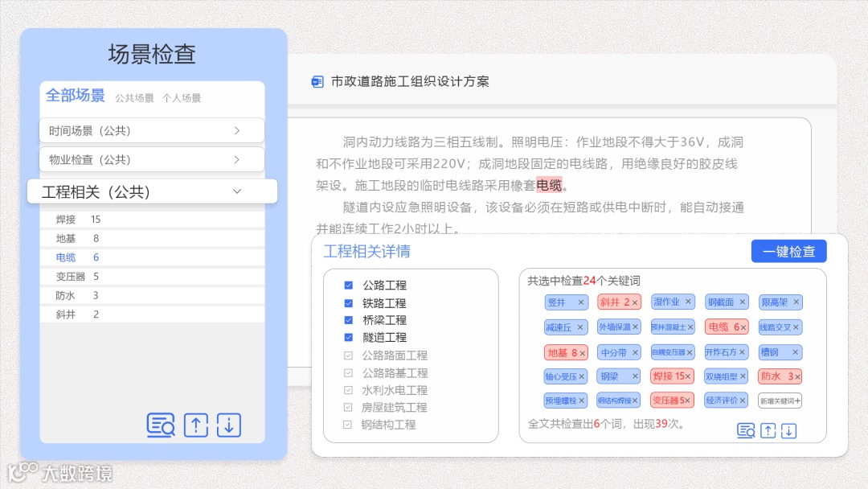Viewport: 868px width, 489px height.
Task: Remove the 限高架 keyword tag
Action: [x=796, y=302]
